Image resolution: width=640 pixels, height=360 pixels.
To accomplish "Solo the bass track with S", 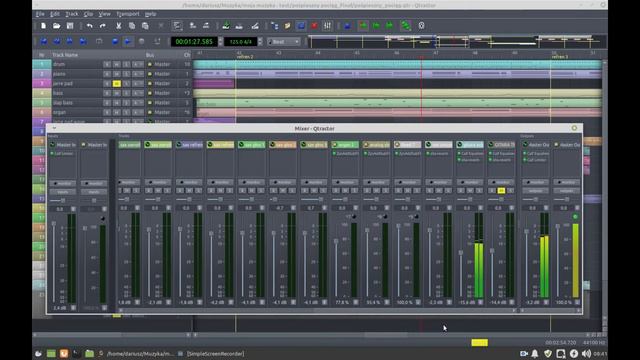I will (126, 93).
